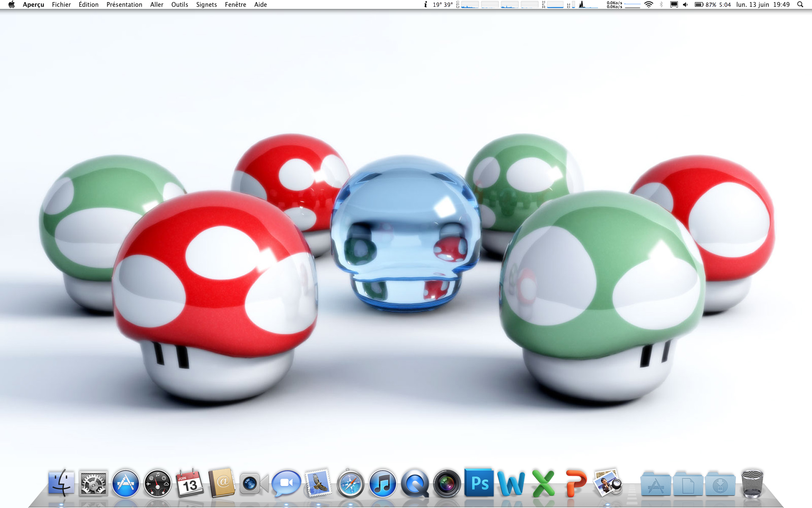
Task: Open the Fichier menu
Action: coord(61,5)
